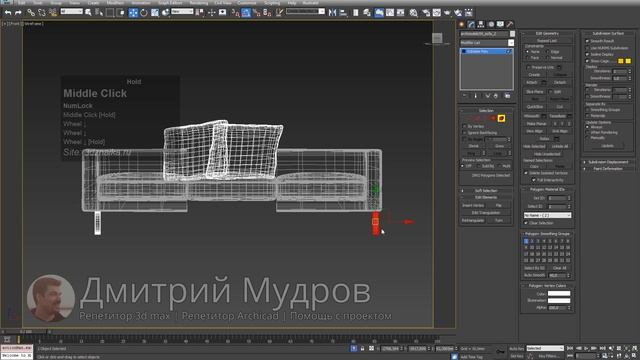Select the SubObj preview selection radio
Image resolution: width=640 pixels, height=360 pixels.
[x=479, y=166]
